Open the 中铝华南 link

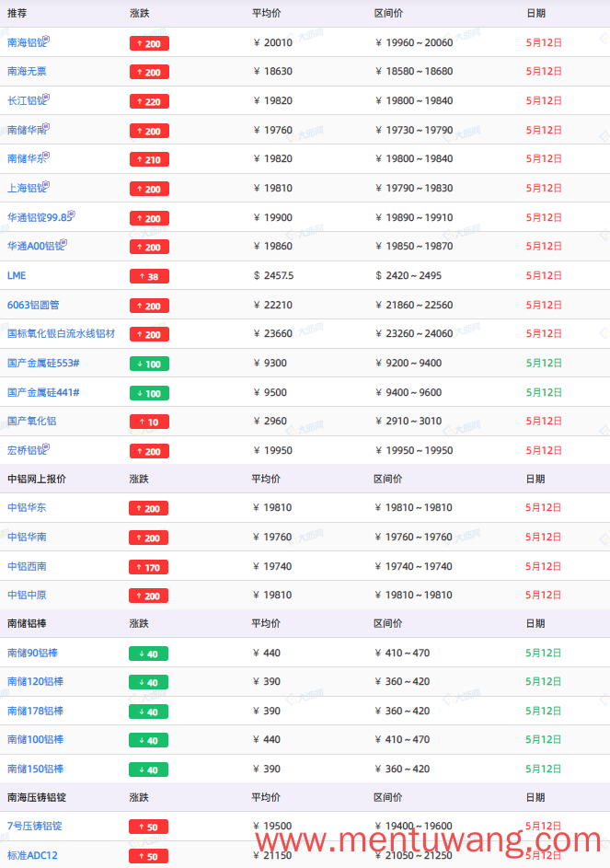click(27, 537)
